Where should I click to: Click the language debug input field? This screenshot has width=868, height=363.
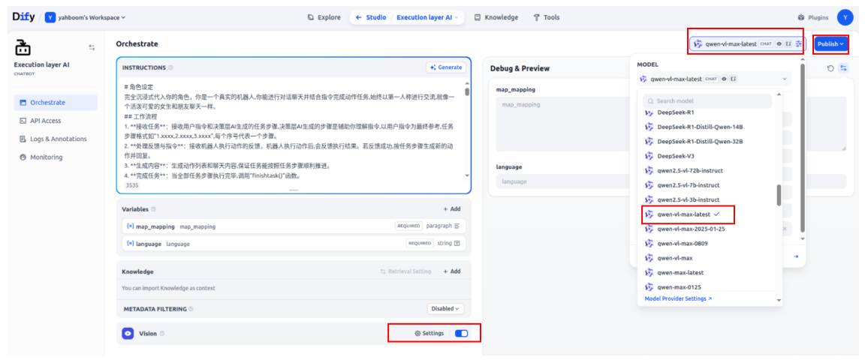[x=563, y=181]
